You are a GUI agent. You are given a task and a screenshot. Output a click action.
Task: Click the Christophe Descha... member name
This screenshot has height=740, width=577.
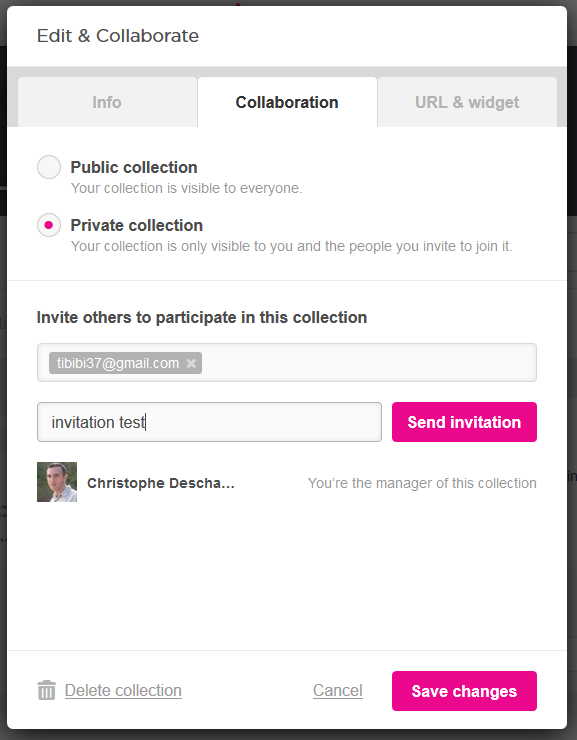tap(161, 483)
